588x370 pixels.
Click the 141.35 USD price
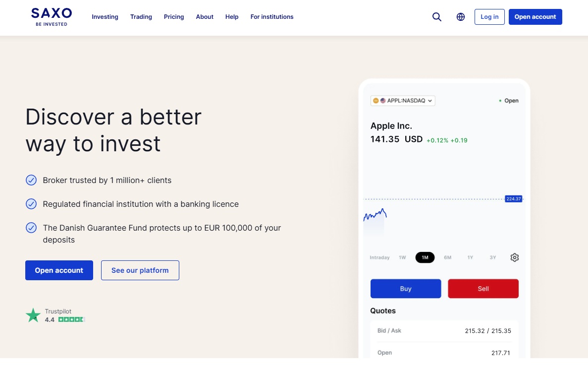(x=396, y=139)
